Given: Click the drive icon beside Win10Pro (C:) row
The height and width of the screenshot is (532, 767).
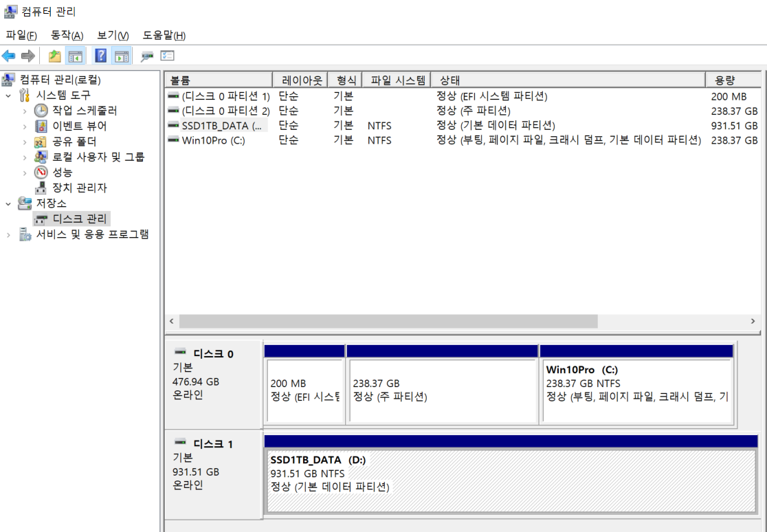Looking at the screenshot, I should point(173,140).
